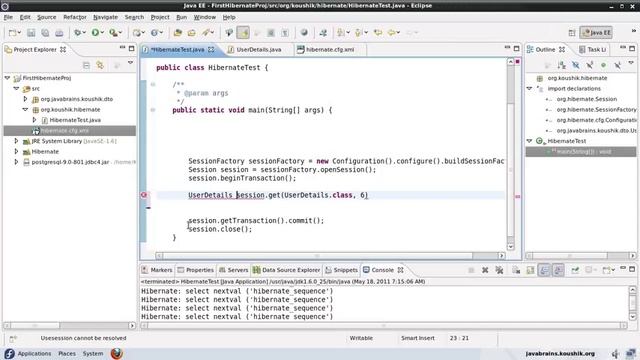
Task: Click Collapse All icon in Project Explorer
Action: [86, 65]
